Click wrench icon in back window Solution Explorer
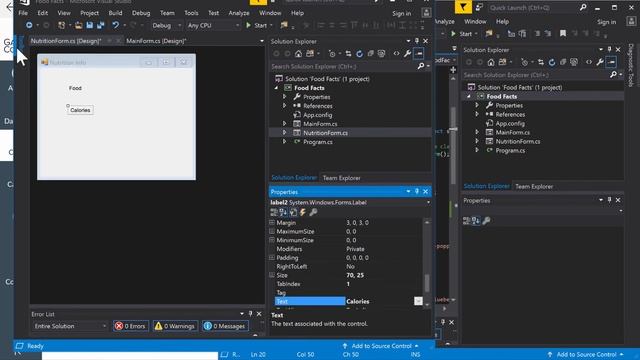Viewport: 640px width, 360px height. (x=600, y=62)
